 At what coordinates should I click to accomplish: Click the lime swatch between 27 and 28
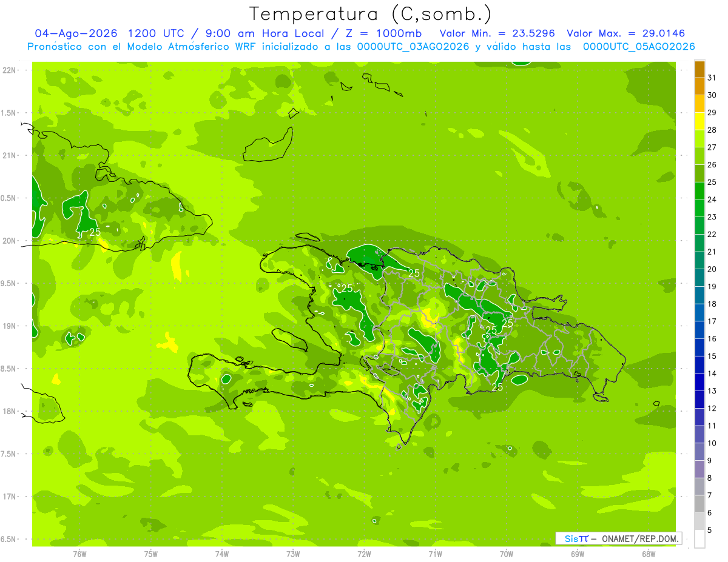(x=699, y=139)
